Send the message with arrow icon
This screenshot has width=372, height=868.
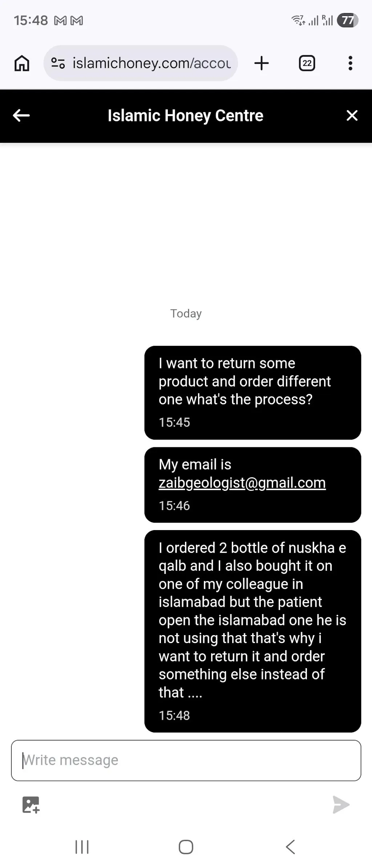[x=341, y=804]
